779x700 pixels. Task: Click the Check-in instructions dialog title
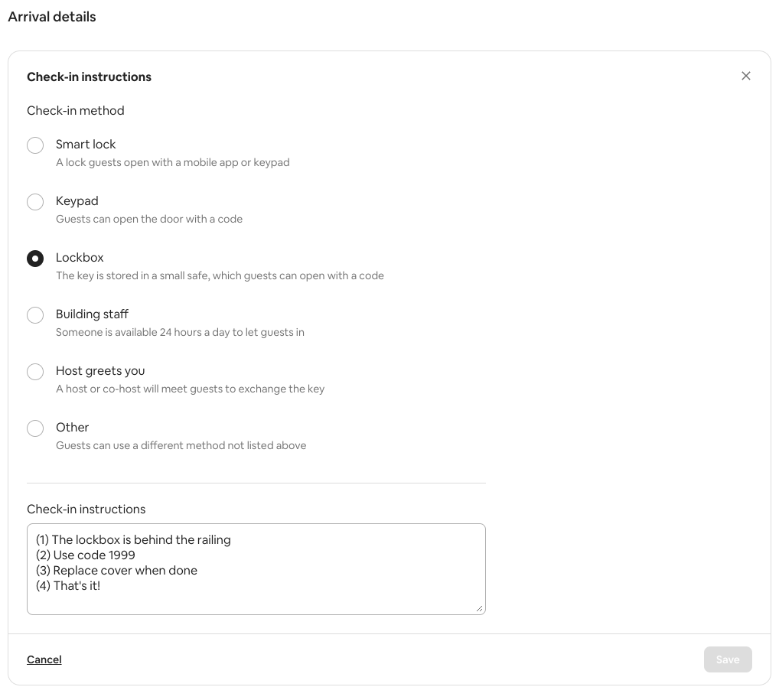pyautogui.click(x=89, y=77)
